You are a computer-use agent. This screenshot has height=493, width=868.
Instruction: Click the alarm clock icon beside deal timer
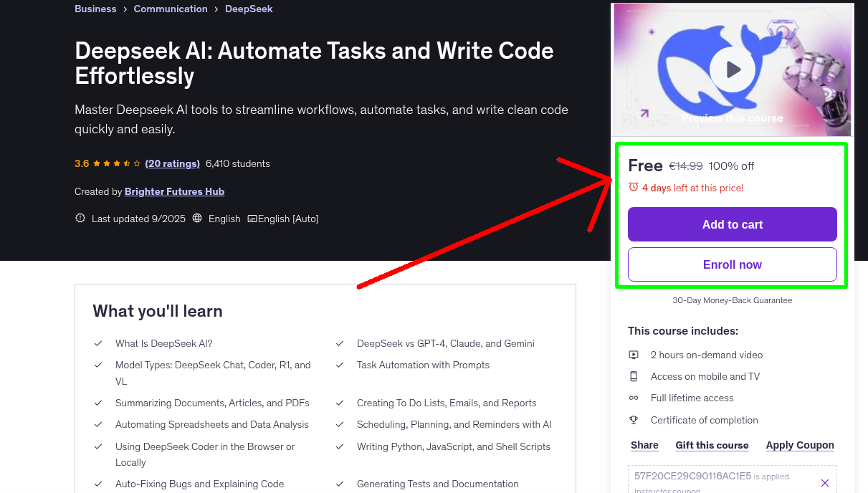pos(633,186)
